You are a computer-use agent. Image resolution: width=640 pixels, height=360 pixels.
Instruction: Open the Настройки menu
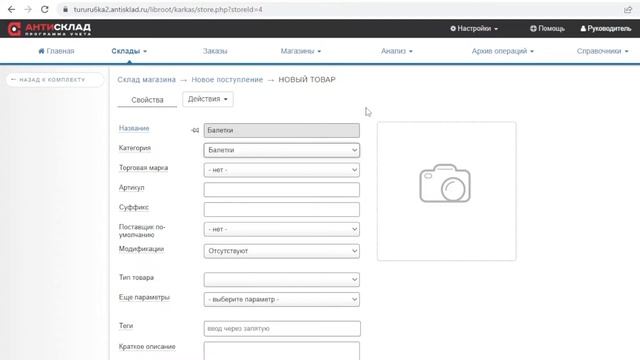tap(474, 29)
